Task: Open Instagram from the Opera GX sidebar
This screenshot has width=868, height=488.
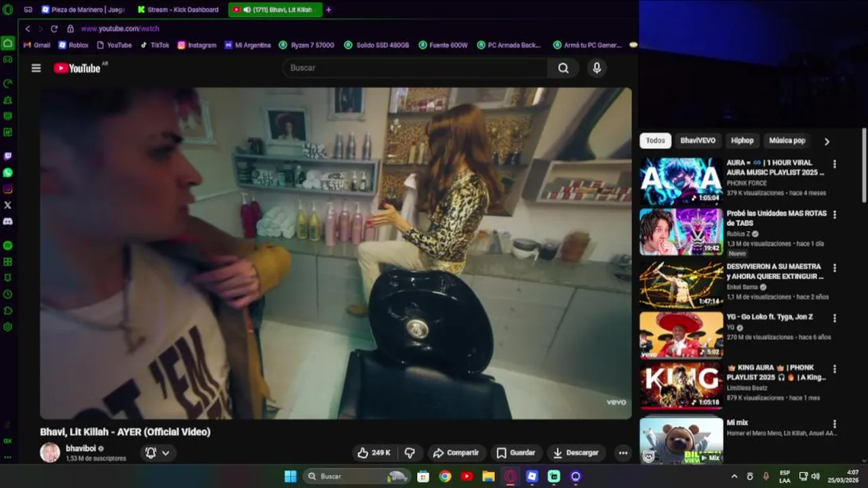Action: coord(7,188)
